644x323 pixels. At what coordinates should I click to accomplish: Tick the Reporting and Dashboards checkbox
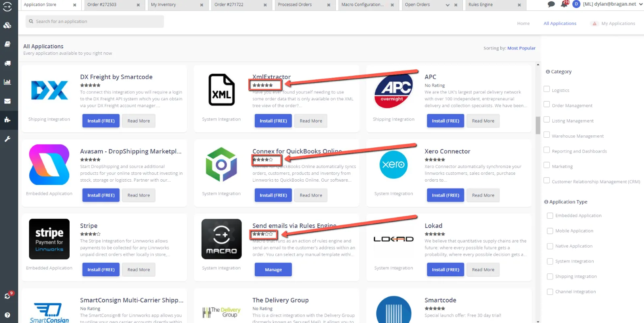click(547, 150)
